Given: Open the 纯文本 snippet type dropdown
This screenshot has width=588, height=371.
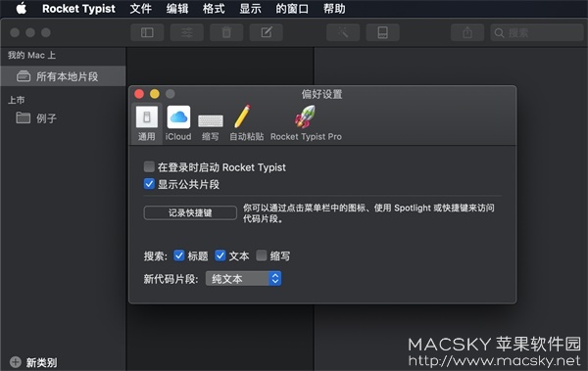Looking at the screenshot, I should [x=243, y=278].
